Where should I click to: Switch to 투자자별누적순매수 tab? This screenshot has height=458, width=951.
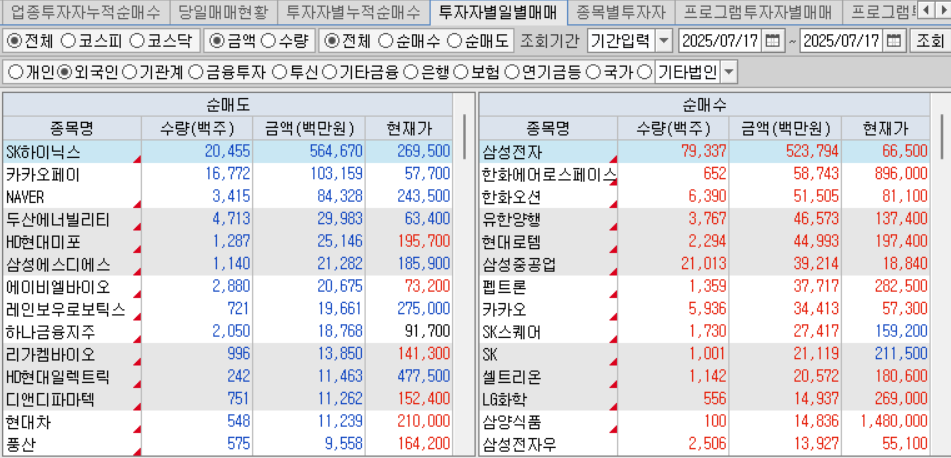coord(354,10)
